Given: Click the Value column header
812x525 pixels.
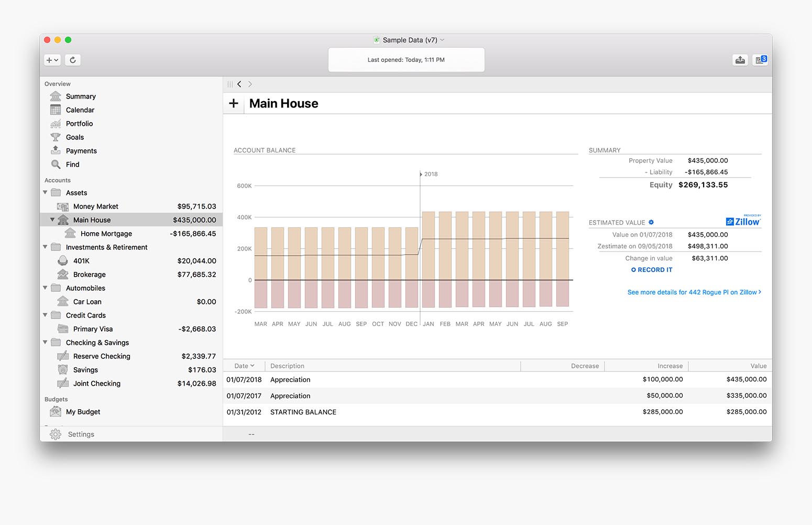Looking at the screenshot, I should [x=730, y=366].
